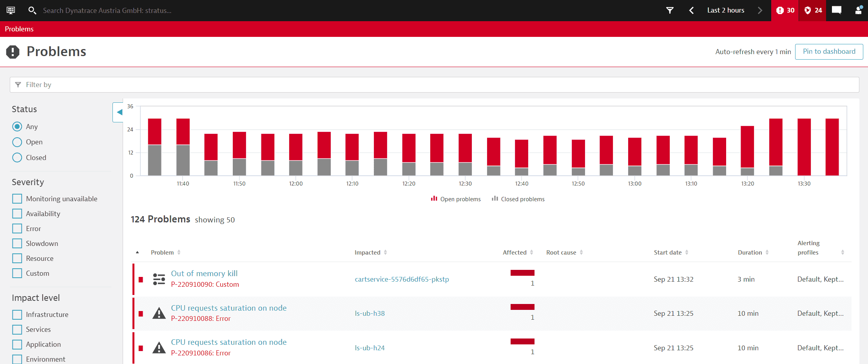The width and height of the screenshot is (868, 364).
Task: Click the Problems breadcrumb in the red bar
Action: (19, 29)
